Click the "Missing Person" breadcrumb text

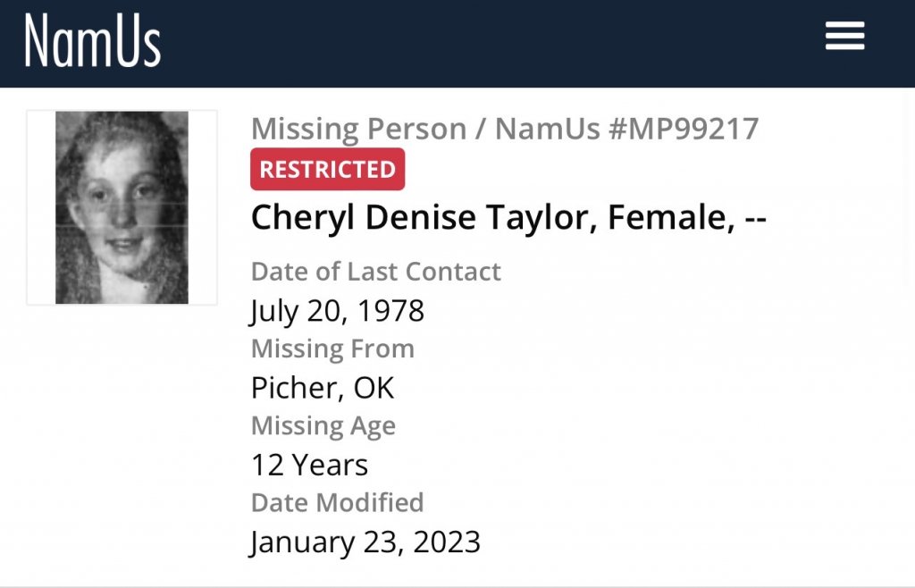point(358,130)
